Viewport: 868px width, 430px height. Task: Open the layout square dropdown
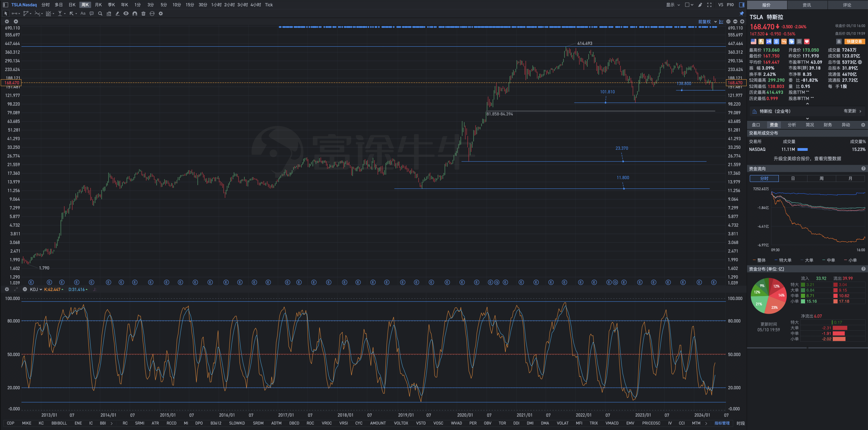[x=689, y=5]
